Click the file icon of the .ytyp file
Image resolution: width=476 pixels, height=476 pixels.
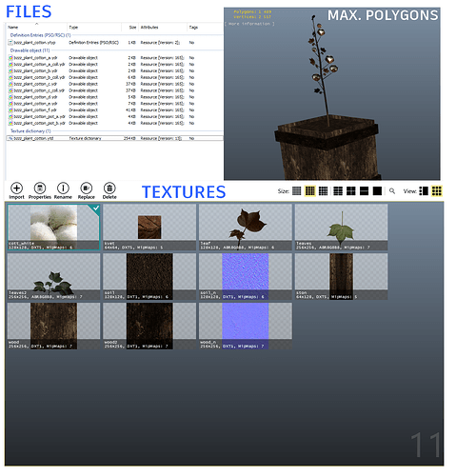(x=10, y=43)
